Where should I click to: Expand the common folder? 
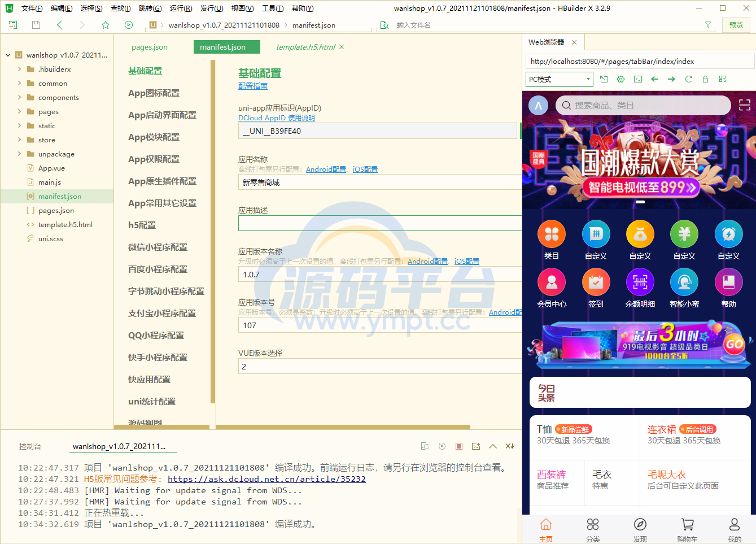[x=19, y=83]
